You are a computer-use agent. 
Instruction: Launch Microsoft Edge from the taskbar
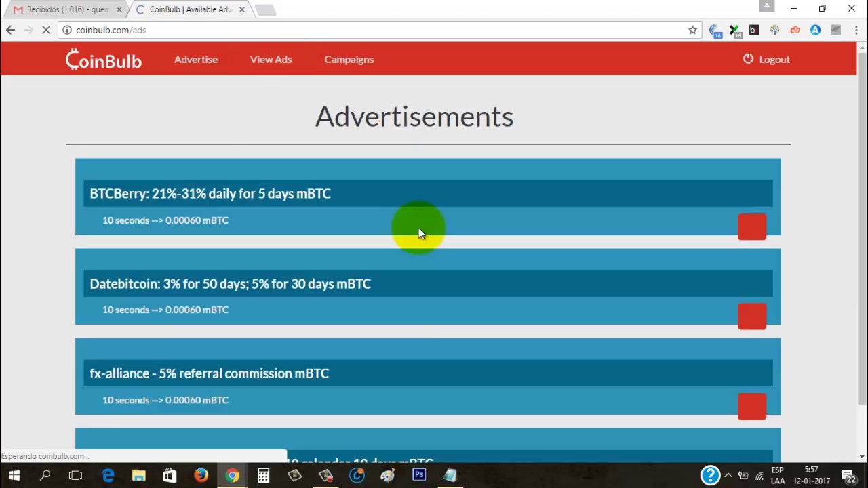click(x=108, y=476)
